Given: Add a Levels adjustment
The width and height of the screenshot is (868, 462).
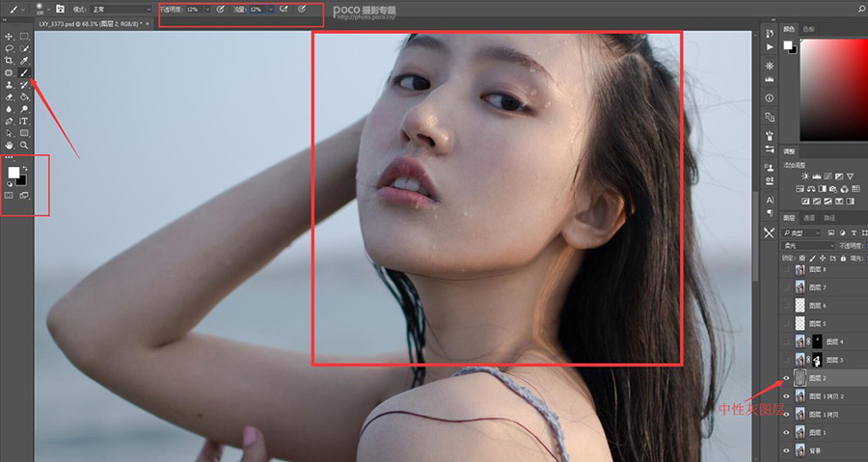Looking at the screenshot, I should (817, 177).
